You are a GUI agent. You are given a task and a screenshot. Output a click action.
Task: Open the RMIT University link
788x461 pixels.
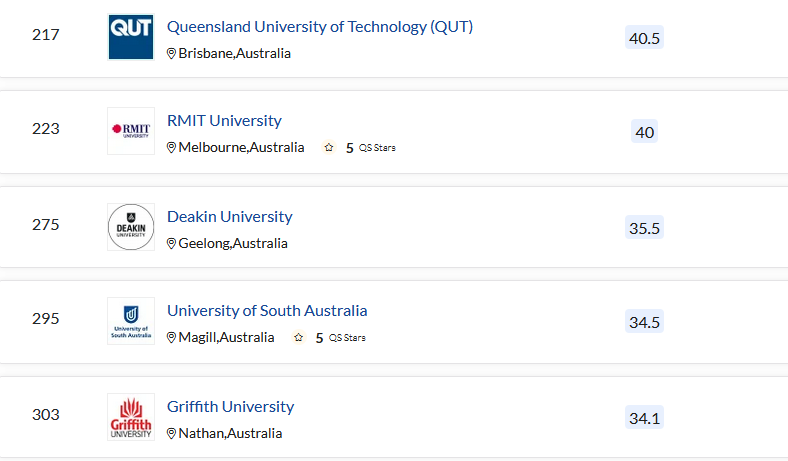(x=224, y=121)
